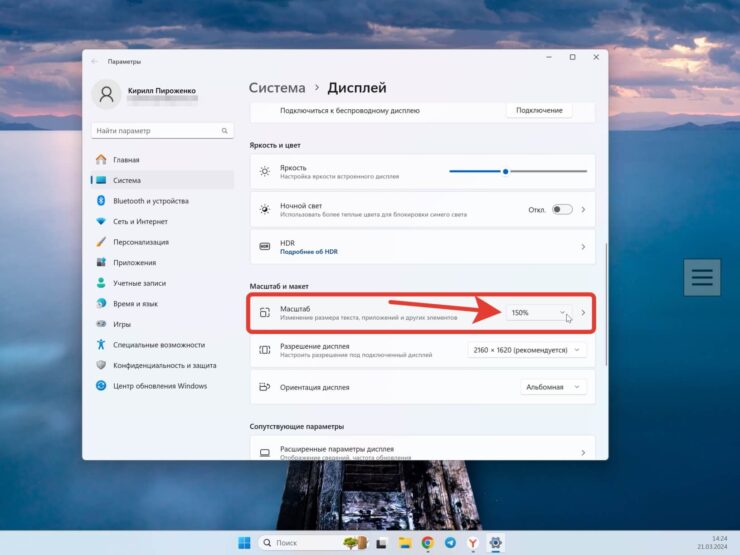Select Специальные возможности in the sidebar

pyautogui.click(x=160, y=345)
